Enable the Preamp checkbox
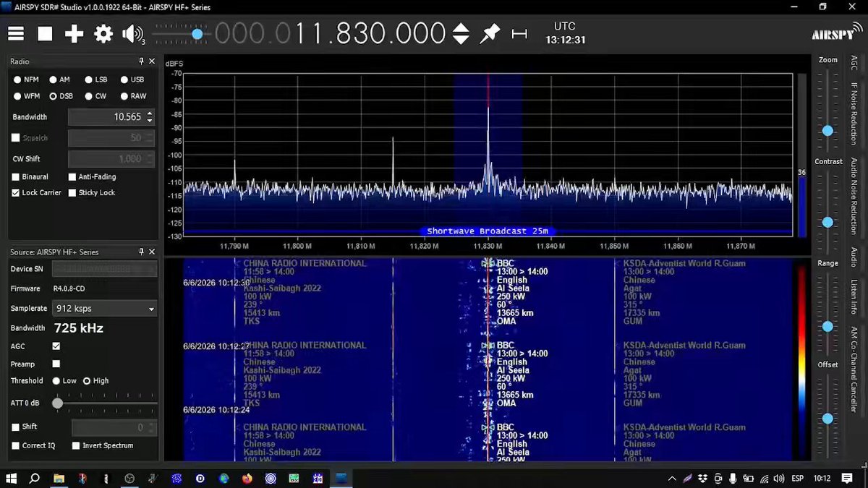The height and width of the screenshot is (488, 868). (x=56, y=364)
